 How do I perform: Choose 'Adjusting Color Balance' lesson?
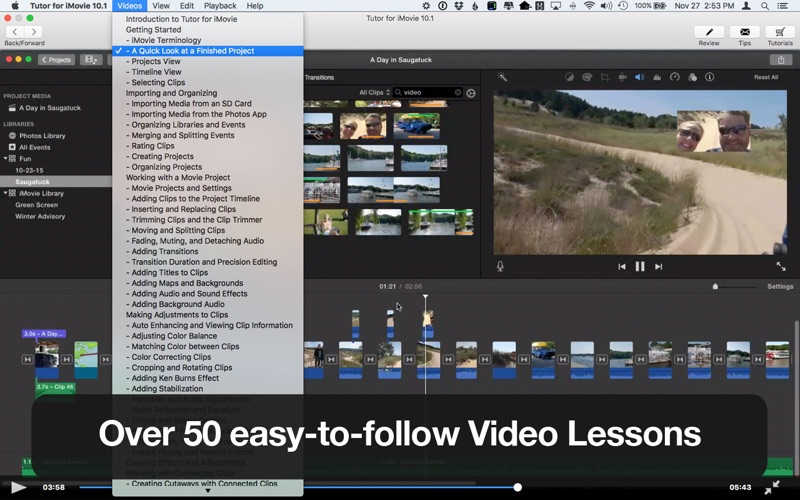click(x=208, y=336)
